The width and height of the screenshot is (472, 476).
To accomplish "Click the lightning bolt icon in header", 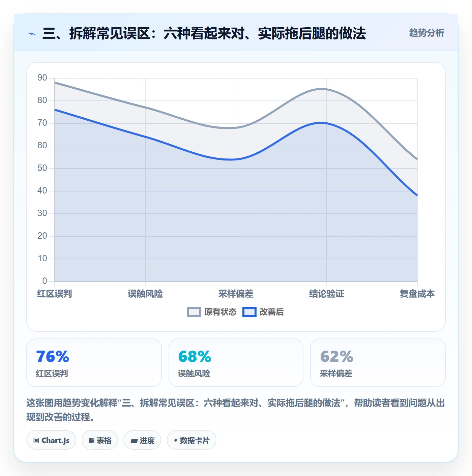I will (32, 34).
